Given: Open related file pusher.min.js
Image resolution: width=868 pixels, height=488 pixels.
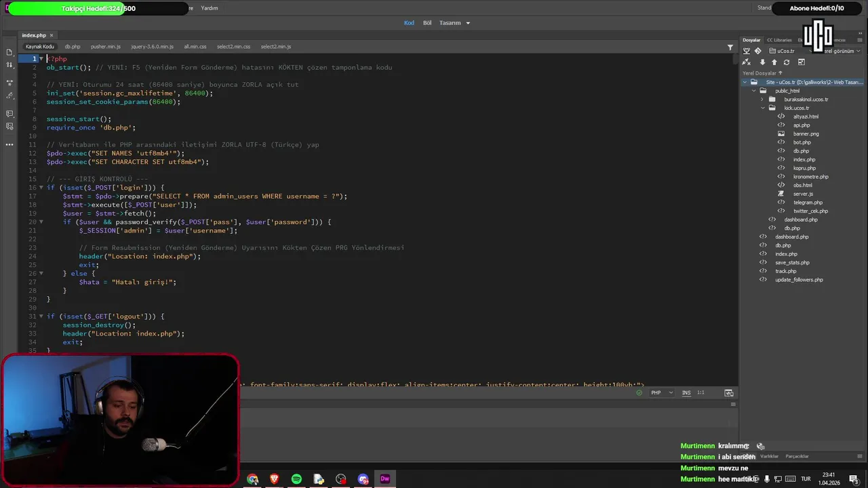Looking at the screenshot, I should pyautogui.click(x=106, y=47).
